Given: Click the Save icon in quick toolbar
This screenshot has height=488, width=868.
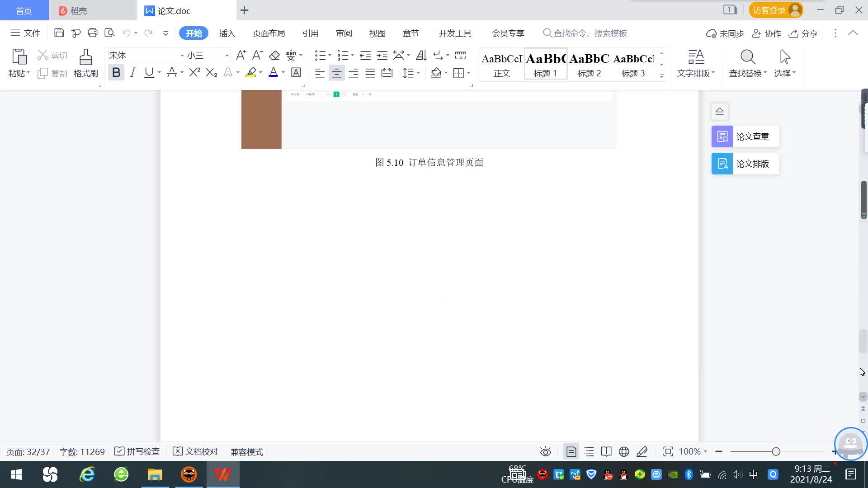Looking at the screenshot, I should [59, 33].
